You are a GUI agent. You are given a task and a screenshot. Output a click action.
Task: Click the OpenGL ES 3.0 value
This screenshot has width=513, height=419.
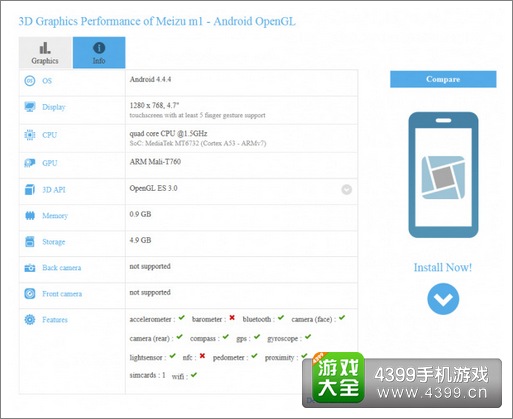point(153,188)
